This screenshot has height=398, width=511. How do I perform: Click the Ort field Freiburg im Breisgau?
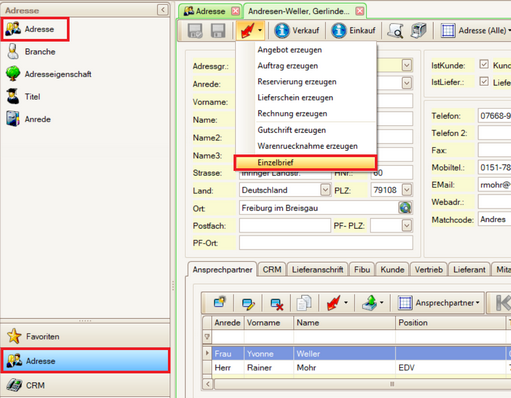click(x=318, y=208)
